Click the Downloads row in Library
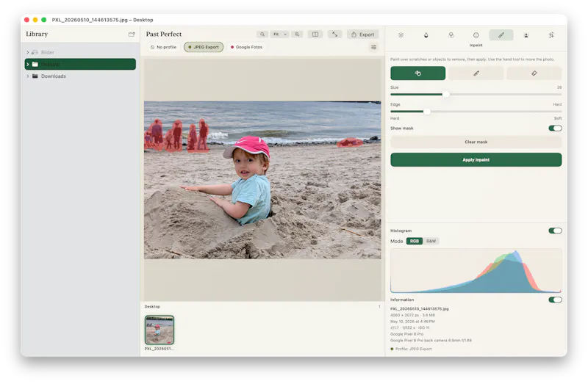 tap(80, 76)
